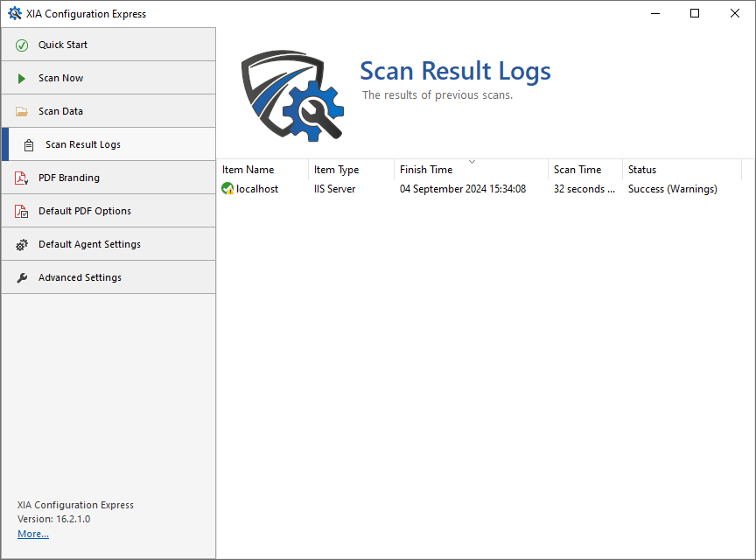Click the Quick Start green checkmark icon
The width and height of the screenshot is (756, 560).
[x=22, y=45]
